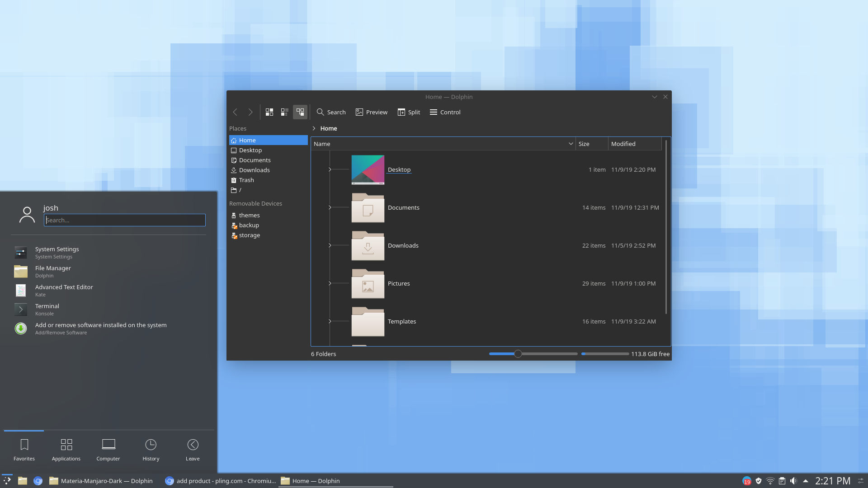Click the application launcher panel icon
The height and width of the screenshot is (488, 868).
point(7,481)
